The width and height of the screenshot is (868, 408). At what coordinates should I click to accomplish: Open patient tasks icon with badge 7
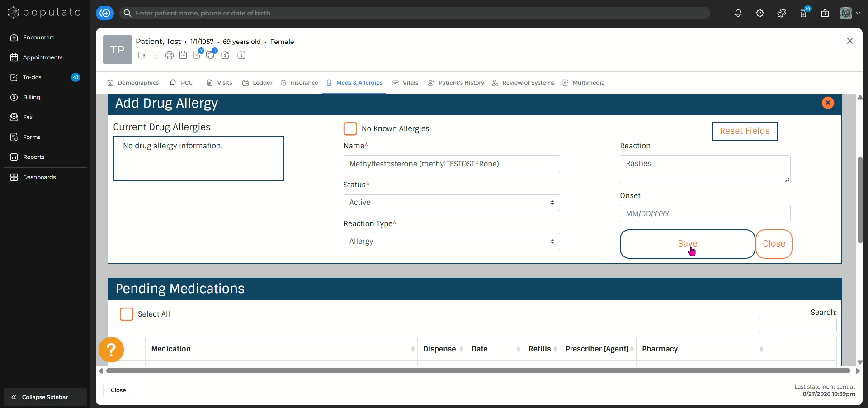(198, 55)
